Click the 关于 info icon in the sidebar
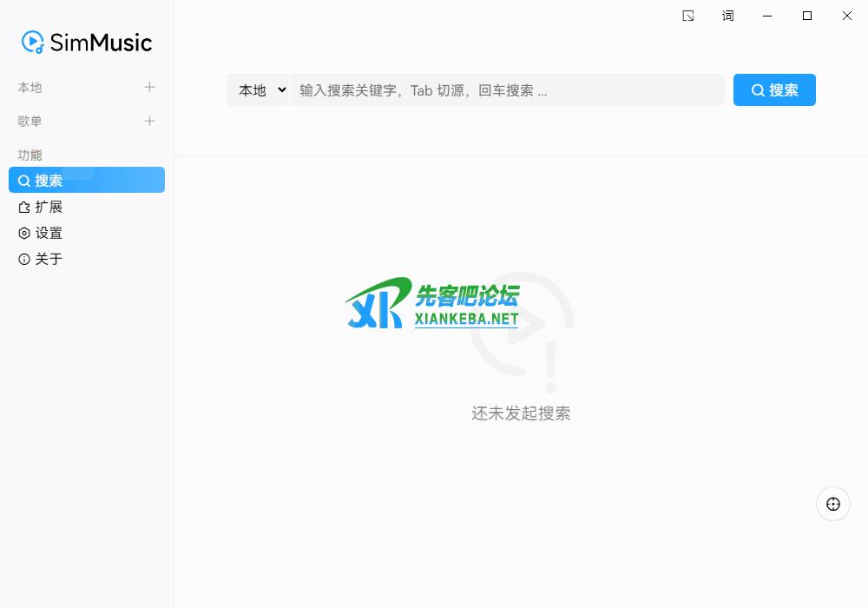This screenshot has width=868, height=608. [x=24, y=259]
